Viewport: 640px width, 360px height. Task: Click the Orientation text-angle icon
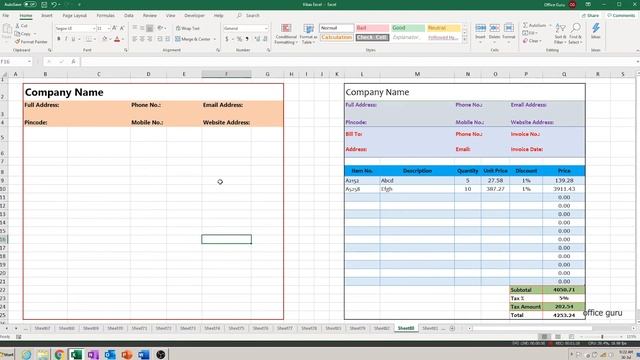(160, 28)
